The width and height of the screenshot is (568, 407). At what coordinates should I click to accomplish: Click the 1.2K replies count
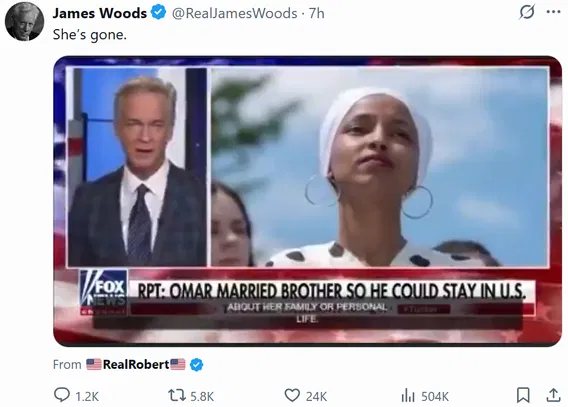pos(87,396)
